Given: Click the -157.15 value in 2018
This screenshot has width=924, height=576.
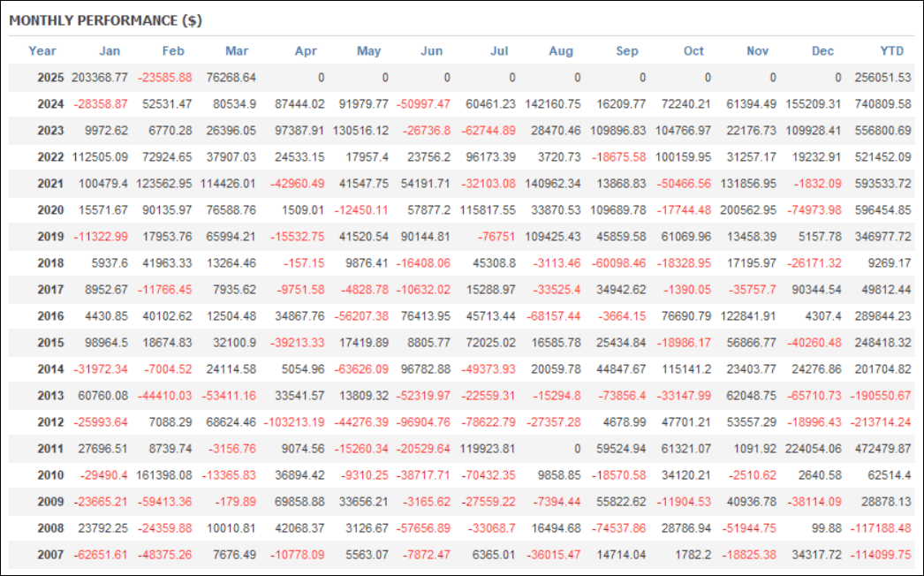Looking at the screenshot, I should [304, 263].
